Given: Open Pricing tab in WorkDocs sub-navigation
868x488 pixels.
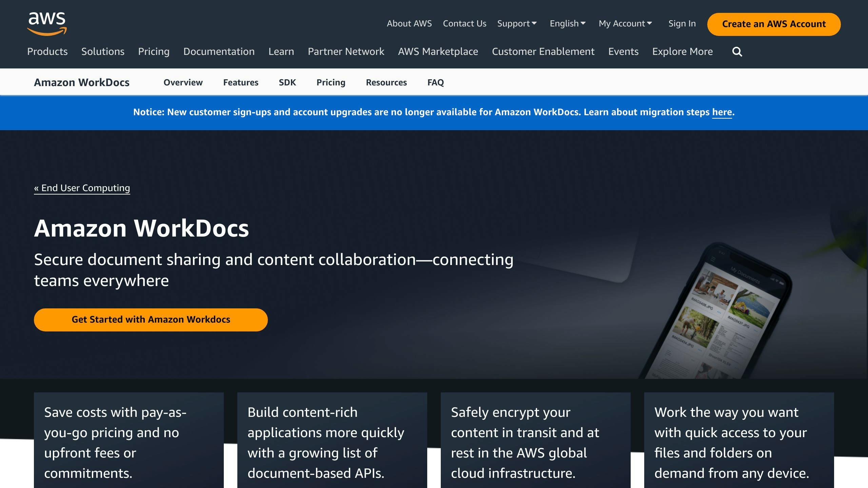Looking at the screenshot, I should tap(331, 82).
